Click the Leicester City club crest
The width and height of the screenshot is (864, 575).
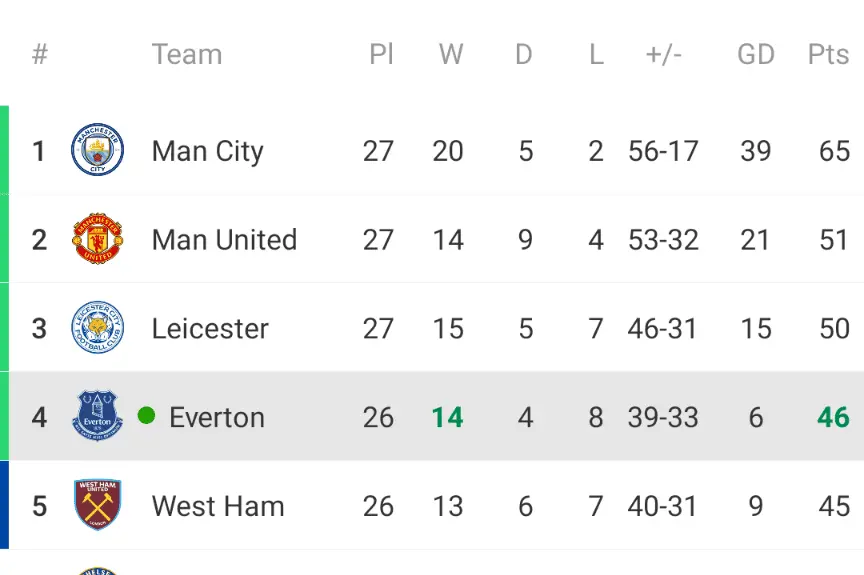pos(98,328)
